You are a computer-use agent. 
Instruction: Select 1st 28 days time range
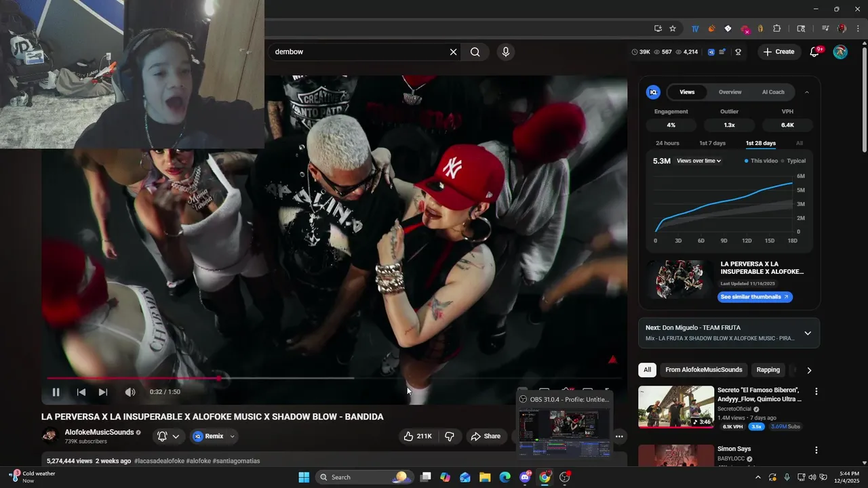(x=761, y=143)
